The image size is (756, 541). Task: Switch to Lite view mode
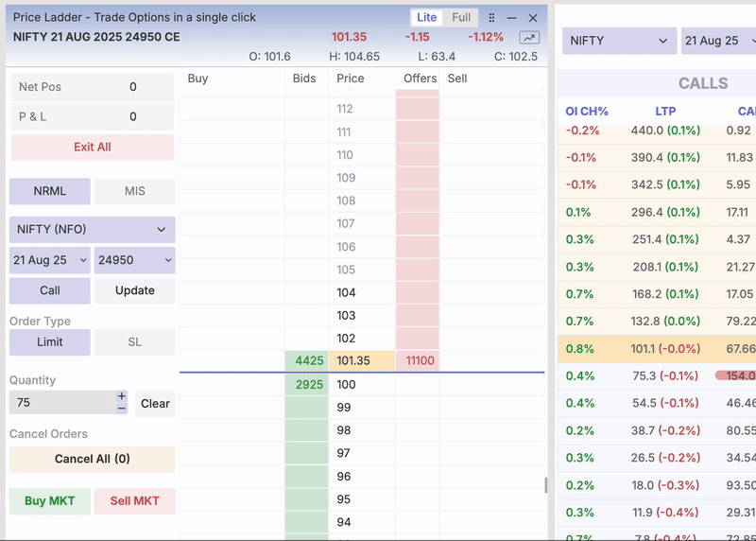point(427,18)
